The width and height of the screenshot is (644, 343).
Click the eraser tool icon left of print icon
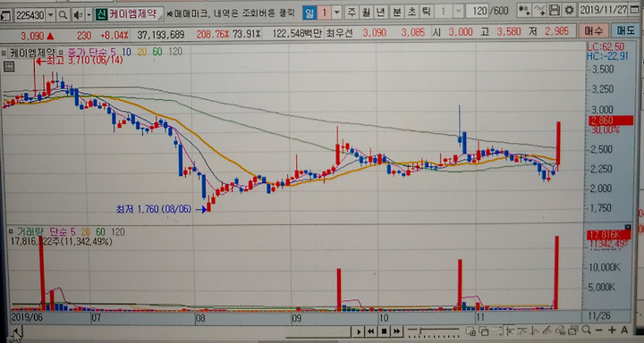tap(560, 330)
